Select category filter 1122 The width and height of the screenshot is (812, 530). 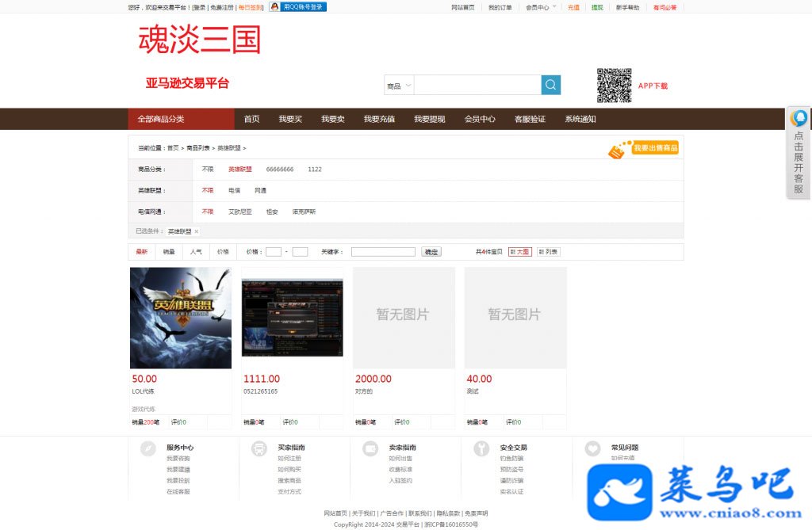click(314, 170)
